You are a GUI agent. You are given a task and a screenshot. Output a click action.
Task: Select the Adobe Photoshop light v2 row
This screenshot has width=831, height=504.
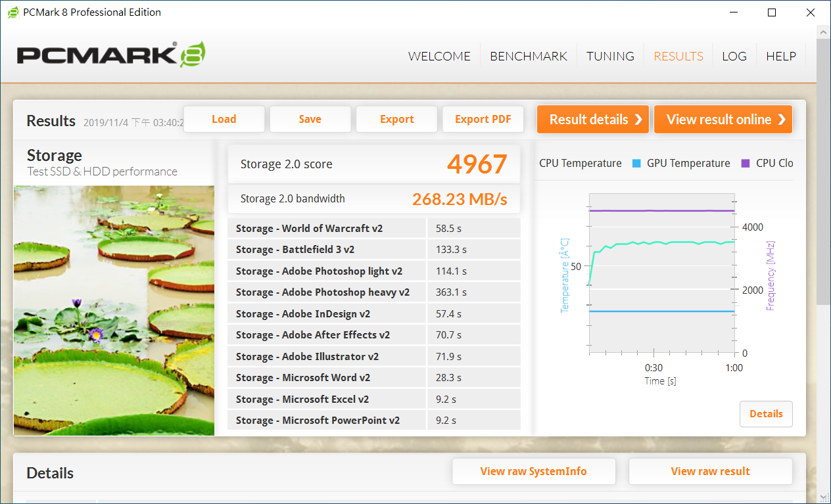click(x=373, y=271)
